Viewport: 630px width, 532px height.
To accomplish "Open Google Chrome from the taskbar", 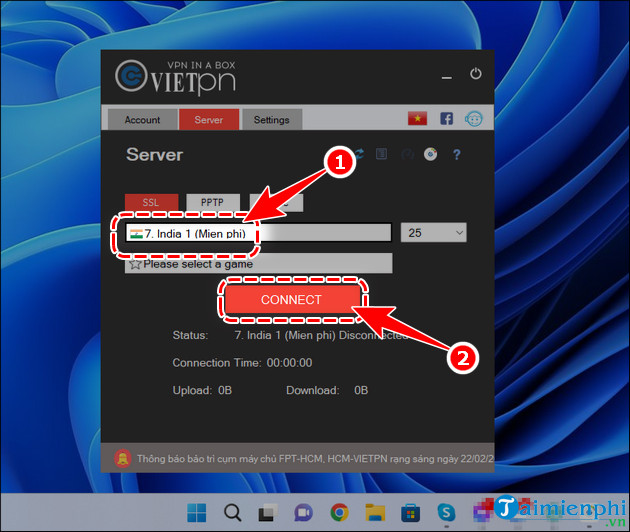I will click(339, 513).
